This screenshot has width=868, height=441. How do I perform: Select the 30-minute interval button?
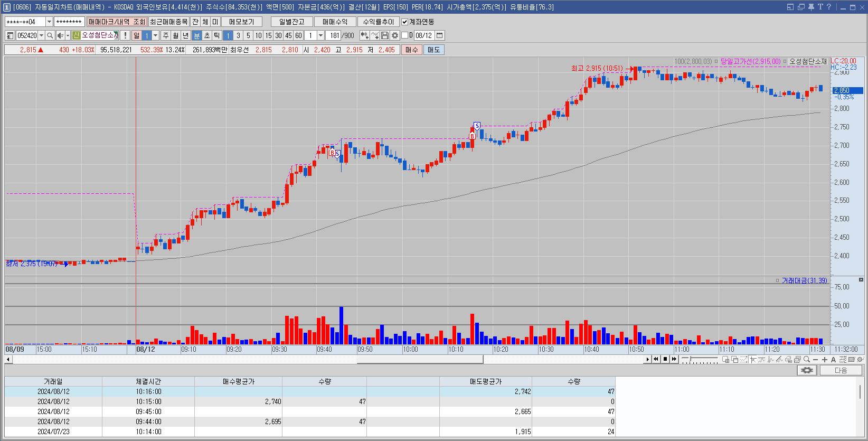(278, 35)
